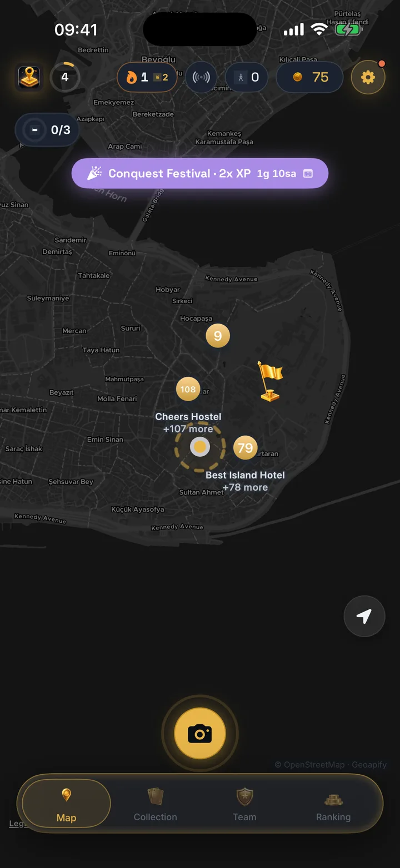Image resolution: width=400 pixels, height=868 pixels.
Task: Recenter map with the navigation arrow button
Action: coord(364,616)
